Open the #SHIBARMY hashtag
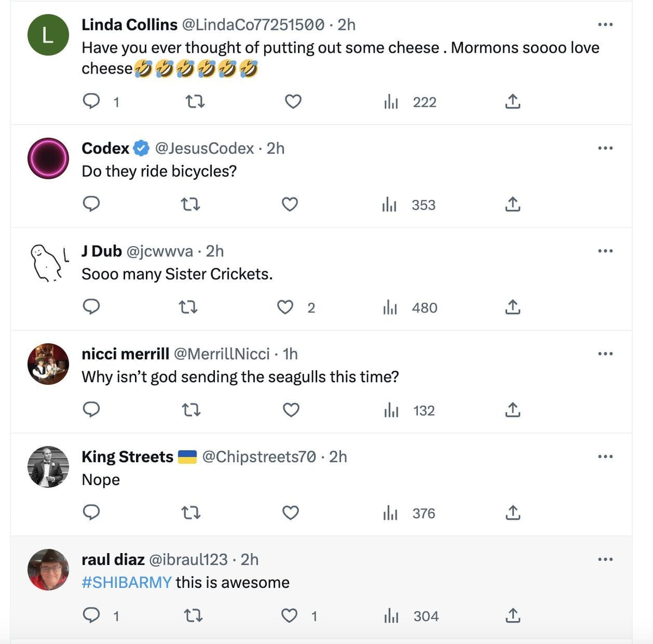Image resolution: width=653 pixels, height=644 pixels. (x=127, y=582)
